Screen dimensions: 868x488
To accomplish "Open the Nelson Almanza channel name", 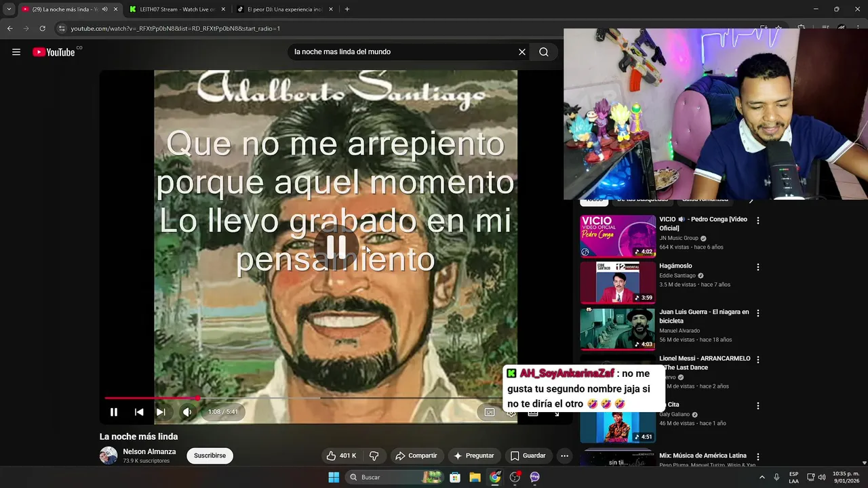I will (x=149, y=451).
